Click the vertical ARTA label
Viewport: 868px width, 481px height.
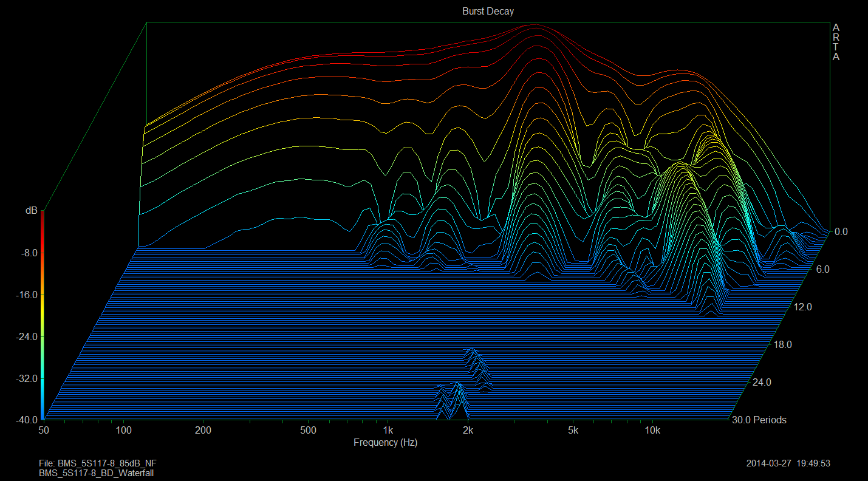(x=836, y=43)
